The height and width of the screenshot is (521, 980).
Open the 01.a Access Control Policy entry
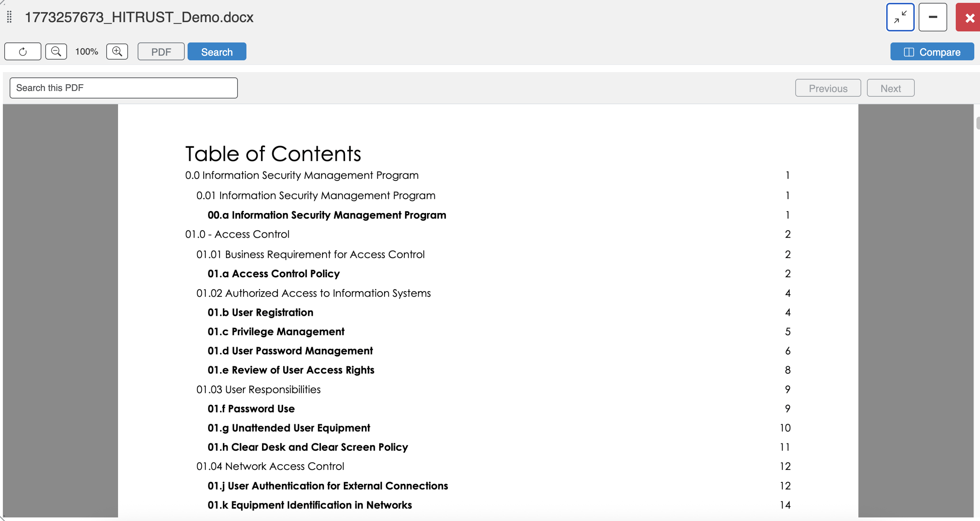click(274, 274)
